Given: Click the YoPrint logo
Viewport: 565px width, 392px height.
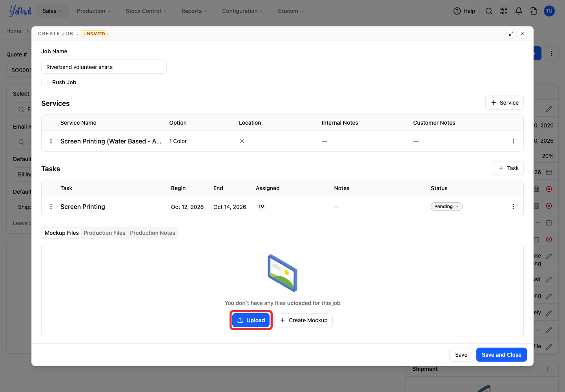Looking at the screenshot, I should click(x=20, y=11).
